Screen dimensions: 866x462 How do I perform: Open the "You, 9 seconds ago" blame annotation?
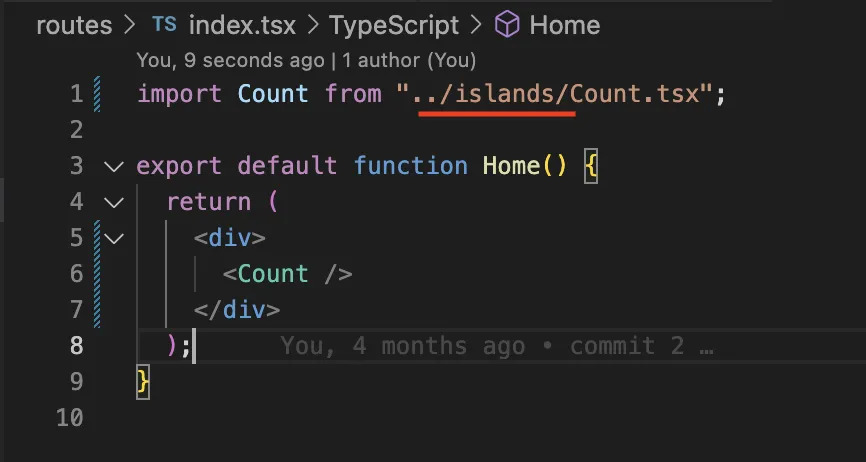click(230, 60)
